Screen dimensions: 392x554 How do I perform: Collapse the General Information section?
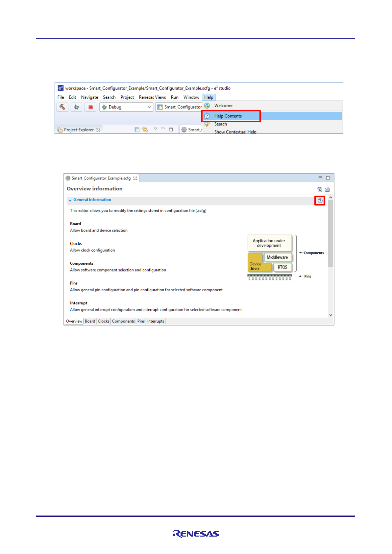point(70,200)
